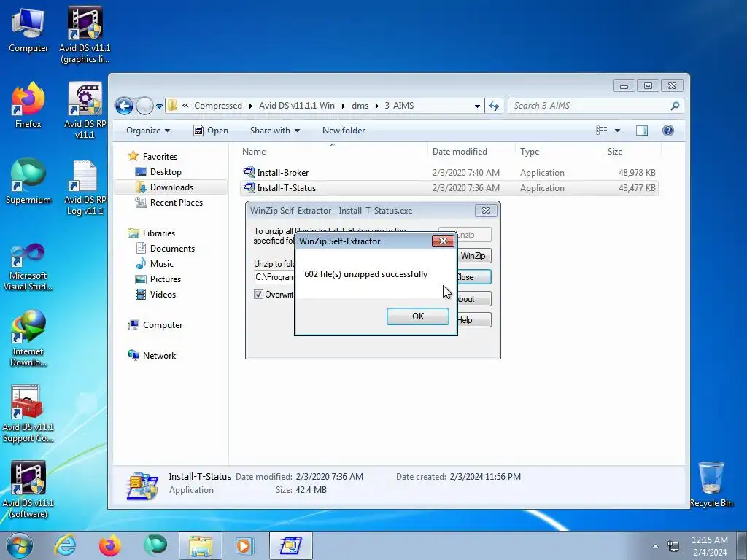Go to Avid DS v11.1.1 Win breadcrumb
This screenshot has width=747, height=560.
click(x=296, y=106)
